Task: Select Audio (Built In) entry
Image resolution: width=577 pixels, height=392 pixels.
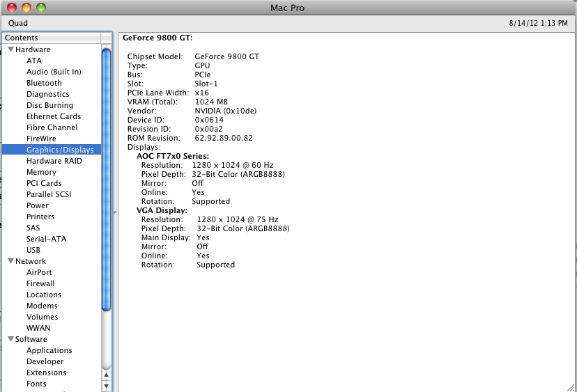Action: point(54,72)
